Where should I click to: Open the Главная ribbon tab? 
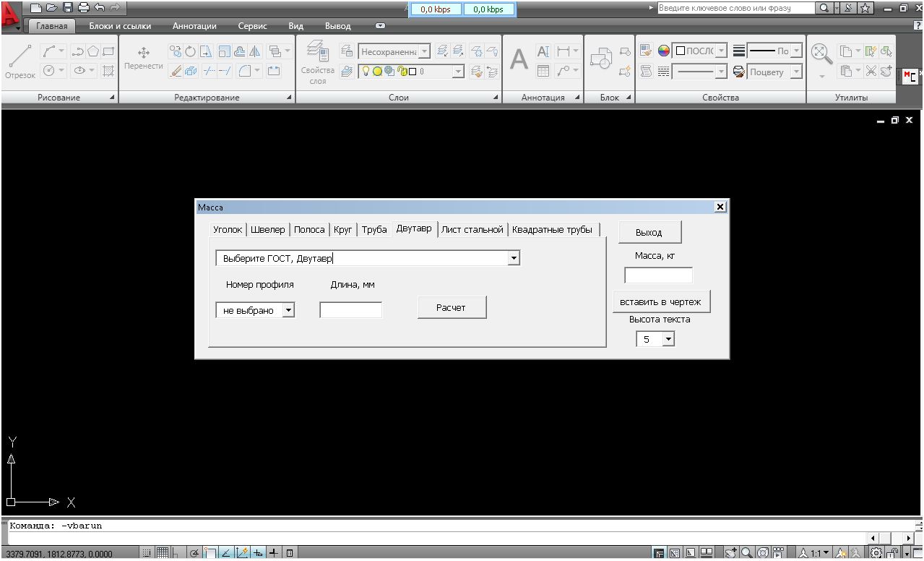pyautogui.click(x=52, y=26)
